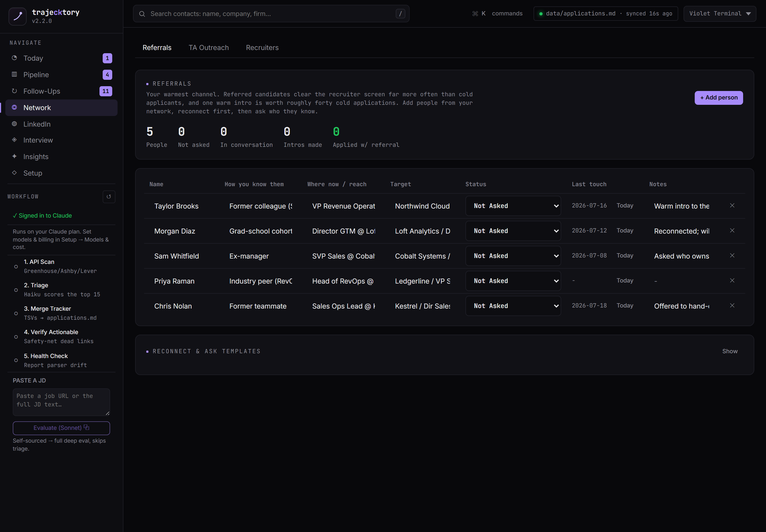
Task: Remove Priya Raman row with X
Action: (x=732, y=280)
